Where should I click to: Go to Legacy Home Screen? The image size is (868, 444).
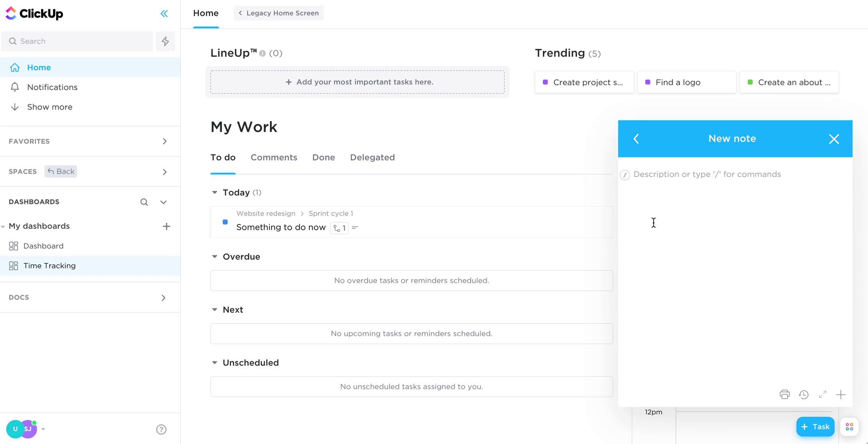tap(279, 13)
